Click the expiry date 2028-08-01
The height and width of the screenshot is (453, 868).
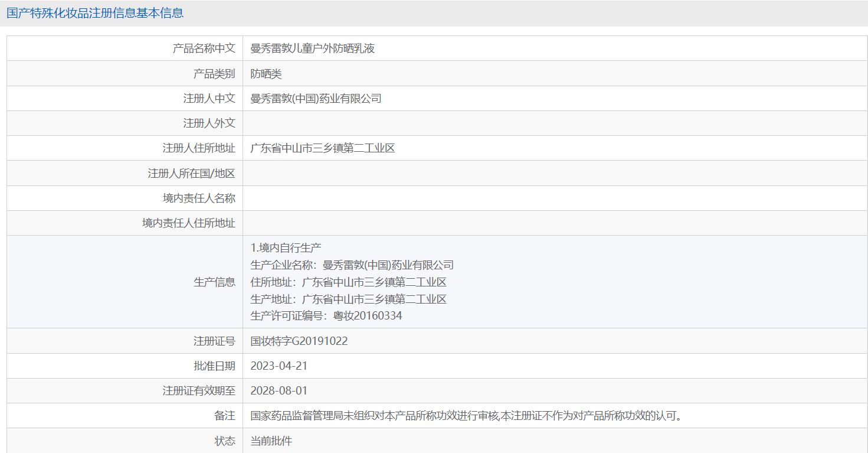point(279,391)
